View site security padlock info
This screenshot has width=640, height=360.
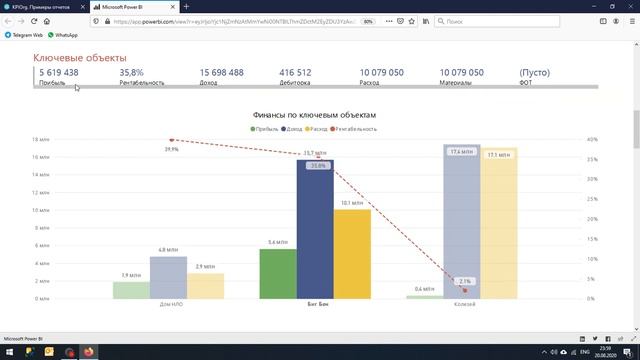coord(107,21)
